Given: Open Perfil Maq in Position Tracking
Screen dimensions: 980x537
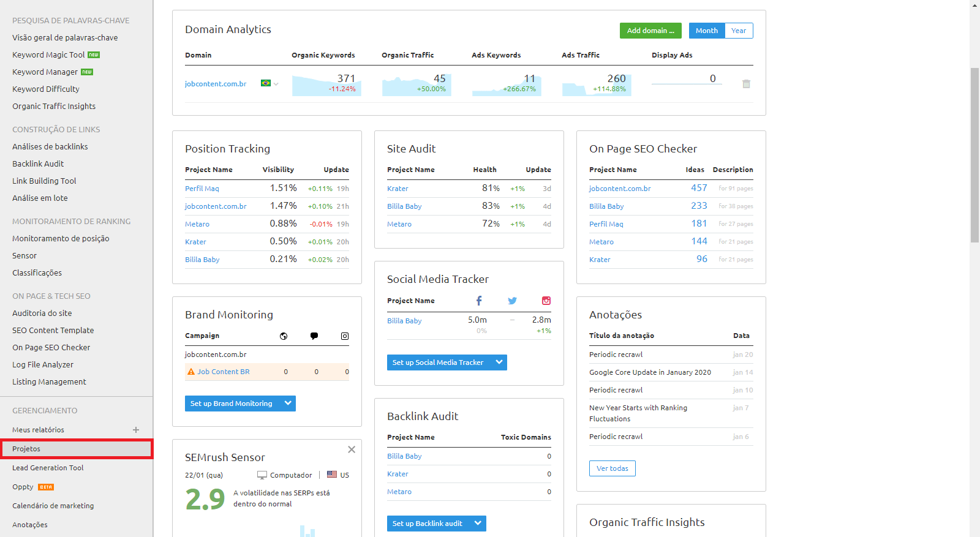Looking at the screenshot, I should coord(202,189).
